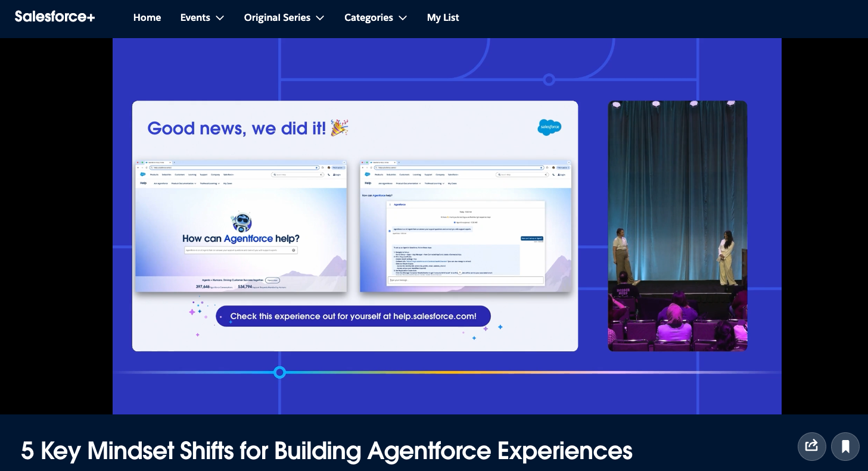Share this video using the share icon
The width and height of the screenshot is (868, 471).
click(x=812, y=446)
